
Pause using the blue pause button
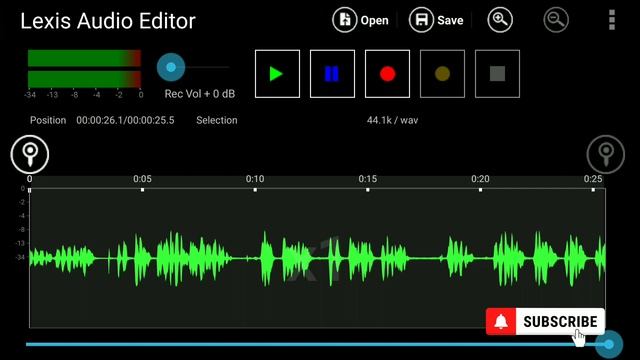332,74
